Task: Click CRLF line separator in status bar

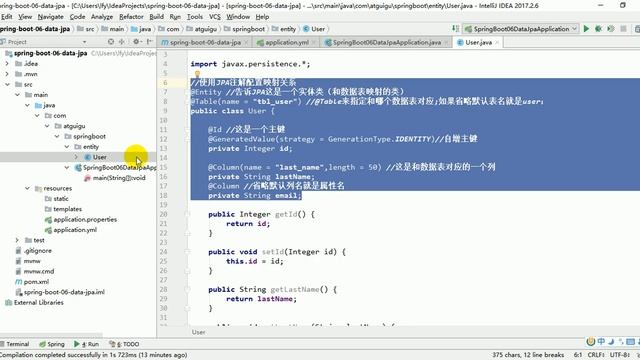Action: click(x=596, y=355)
